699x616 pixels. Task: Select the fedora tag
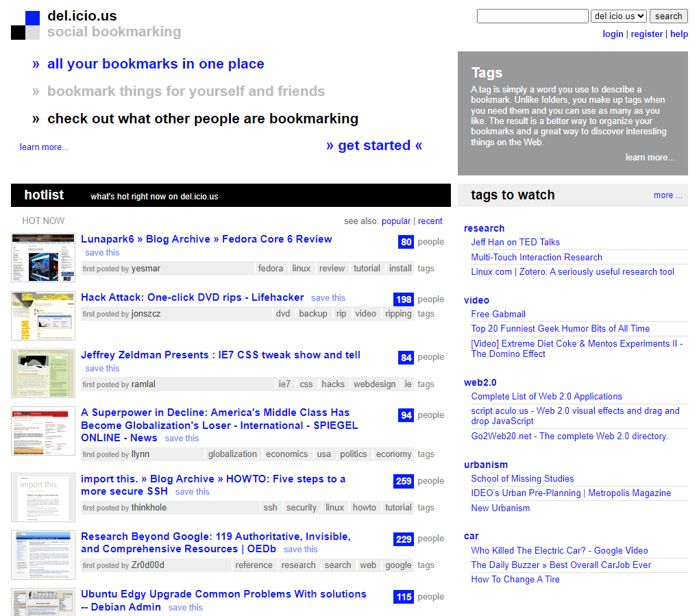[x=271, y=269]
